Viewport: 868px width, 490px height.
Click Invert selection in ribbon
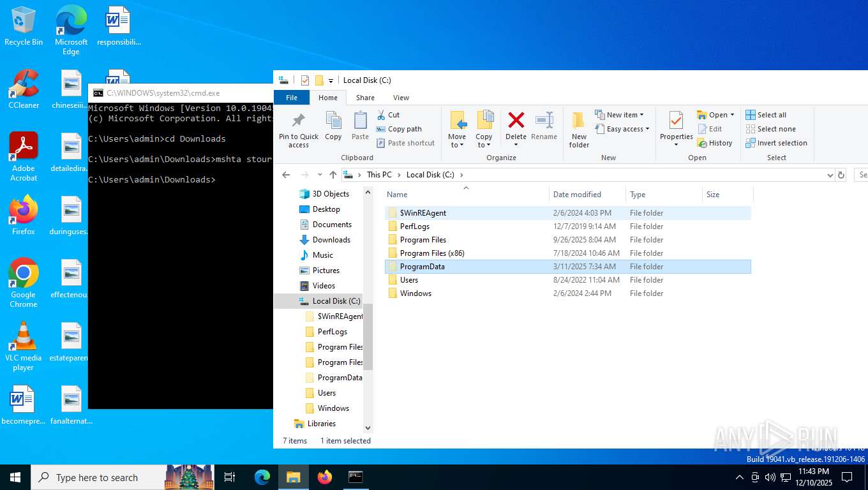click(x=776, y=143)
